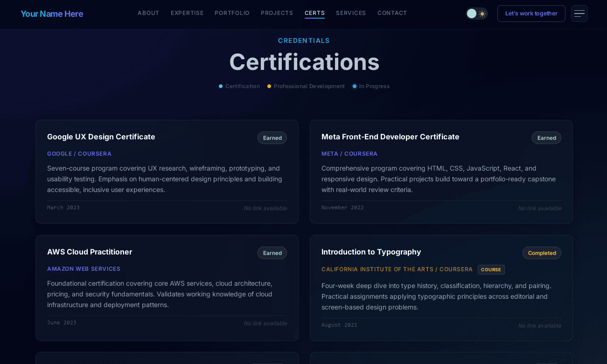Open the Expertise nav item

(187, 13)
